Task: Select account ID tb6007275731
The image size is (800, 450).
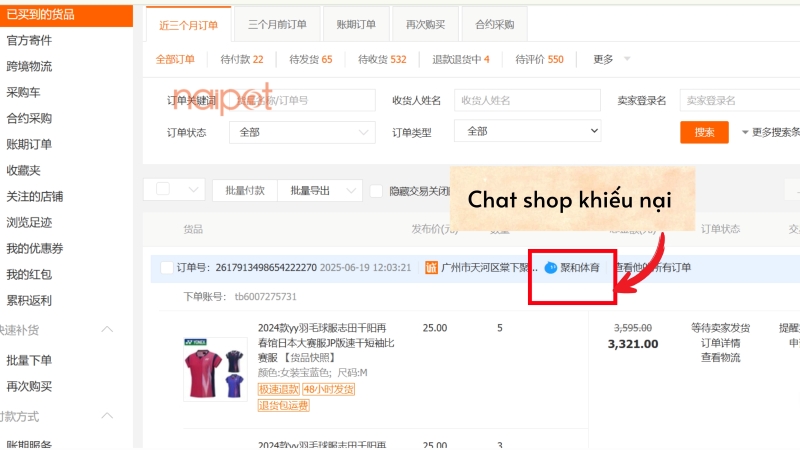Action: coord(265,296)
